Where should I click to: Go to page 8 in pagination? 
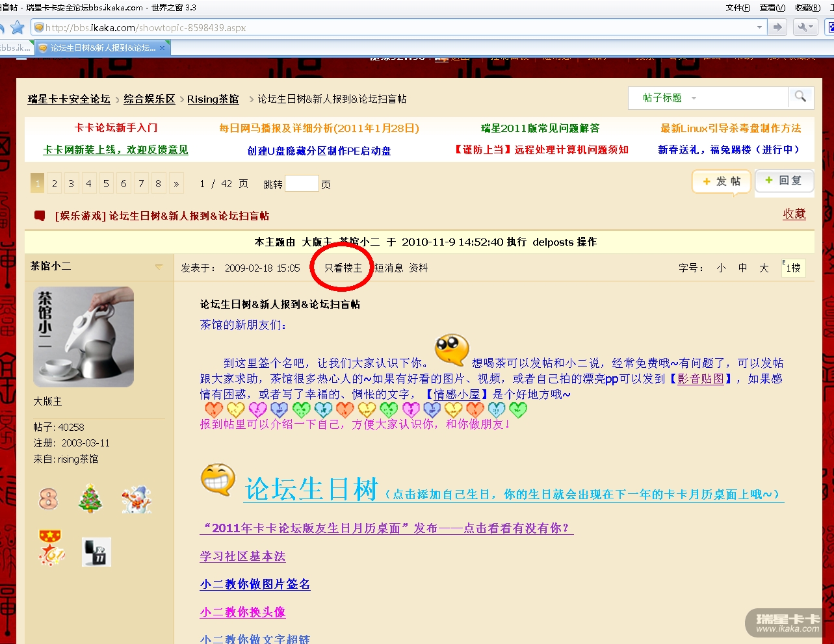[158, 183]
